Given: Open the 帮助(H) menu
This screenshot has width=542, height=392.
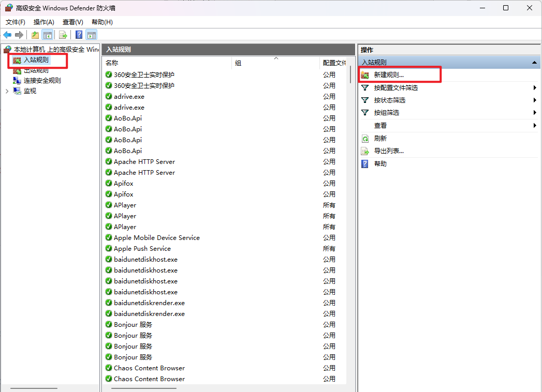Looking at the screenshot, I should [102, 22].
